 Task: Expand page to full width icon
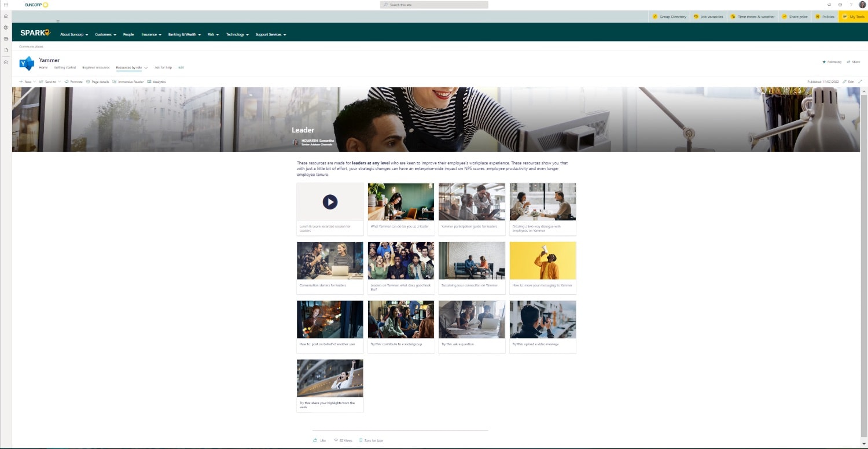(860, 82)
